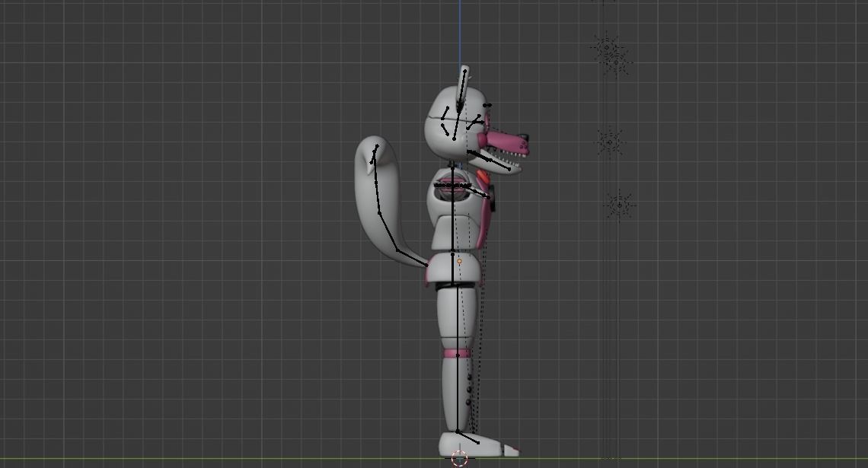Click the 3D cursor at the feet

tap(459, 459)
